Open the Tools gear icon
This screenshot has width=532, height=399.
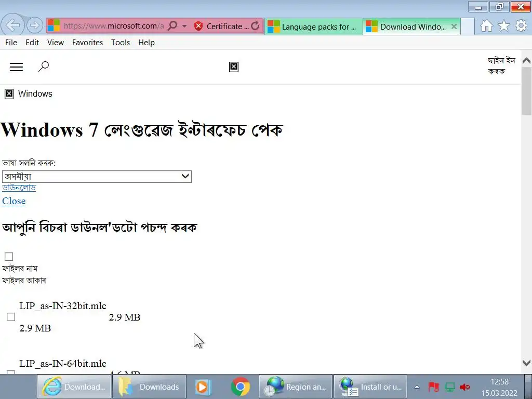(x=521, y=26)
